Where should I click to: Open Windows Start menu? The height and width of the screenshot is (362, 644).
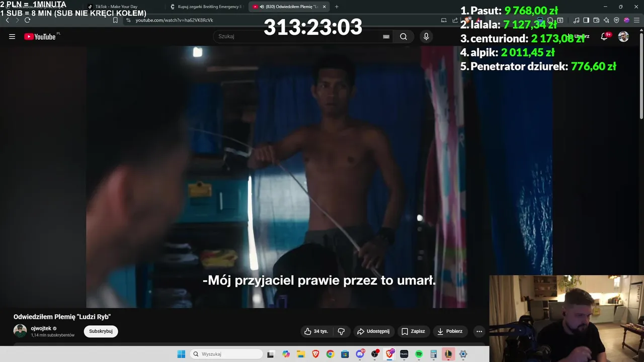(181, 354)
